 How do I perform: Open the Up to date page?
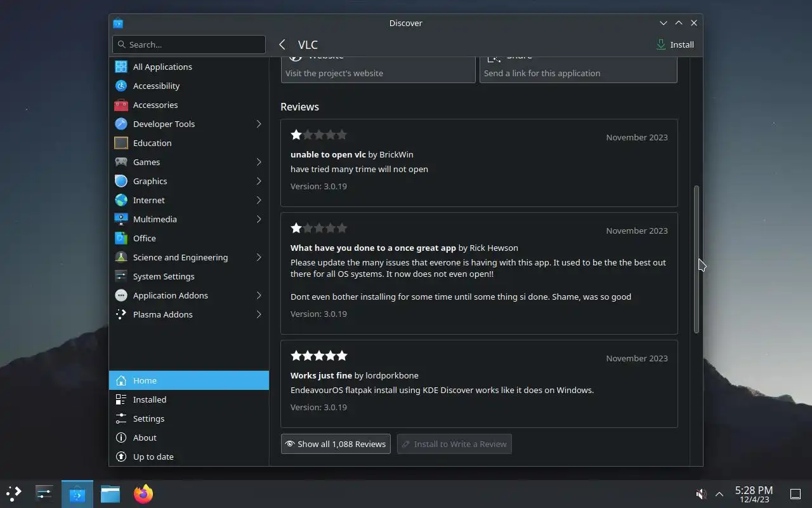[x=189, y=457]
